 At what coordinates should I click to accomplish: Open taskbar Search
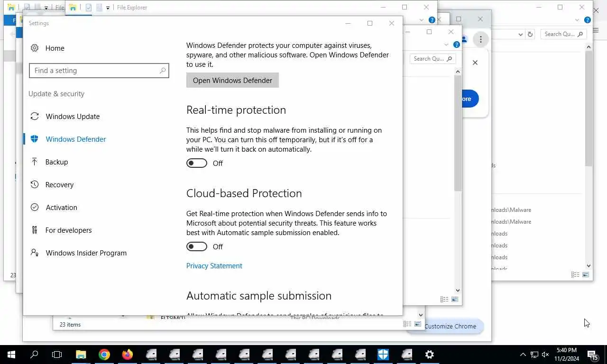pyautogui.click(x=34, y=355)
